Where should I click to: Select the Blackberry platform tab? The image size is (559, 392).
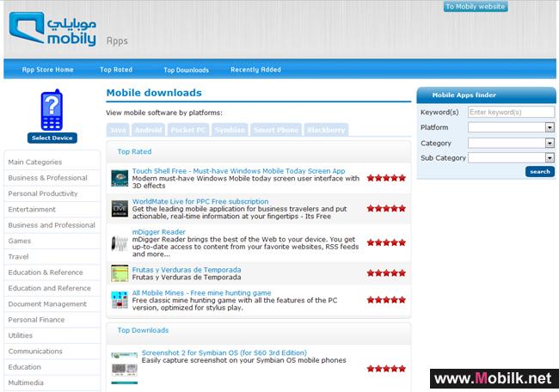(326, 130)
